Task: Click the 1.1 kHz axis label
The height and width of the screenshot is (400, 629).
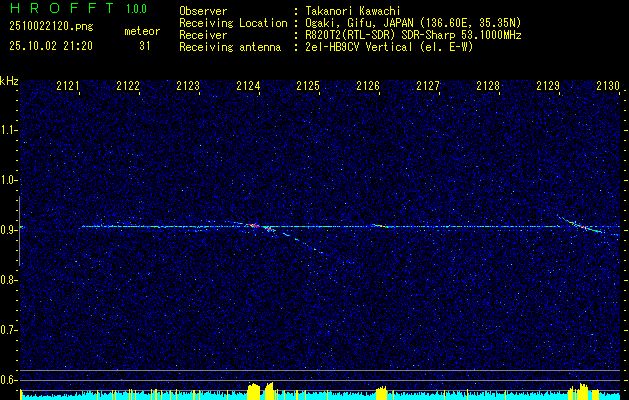Action: [9, 130]
